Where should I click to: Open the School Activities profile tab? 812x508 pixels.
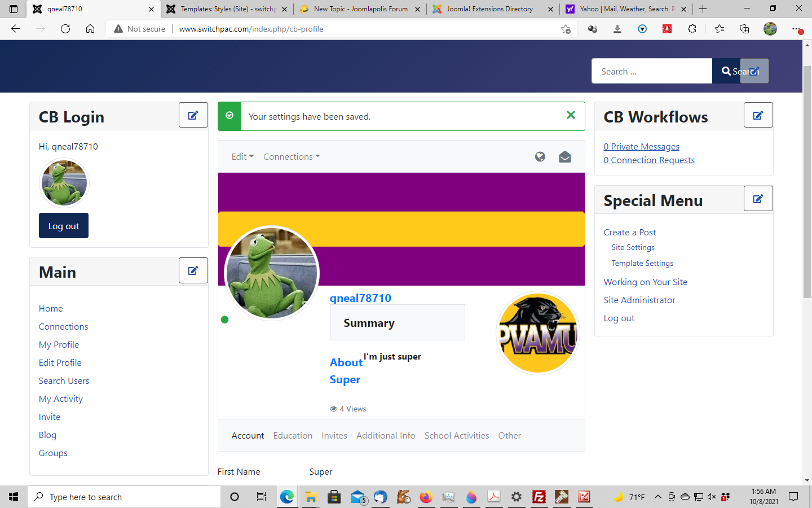tap(457, 436)
